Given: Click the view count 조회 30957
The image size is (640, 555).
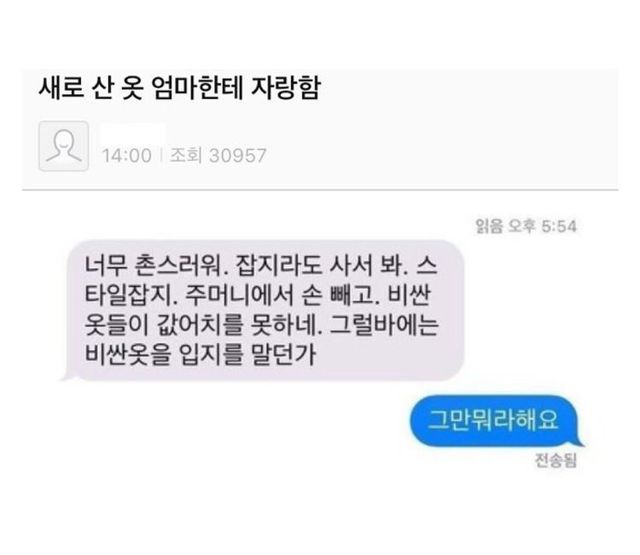Looking at the screenshot, I should tap(218, 155).
